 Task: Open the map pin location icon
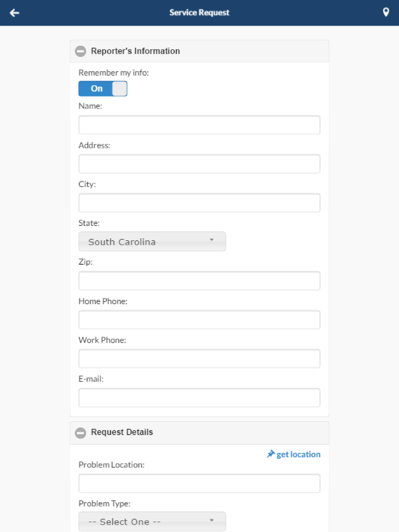[386, 12]
